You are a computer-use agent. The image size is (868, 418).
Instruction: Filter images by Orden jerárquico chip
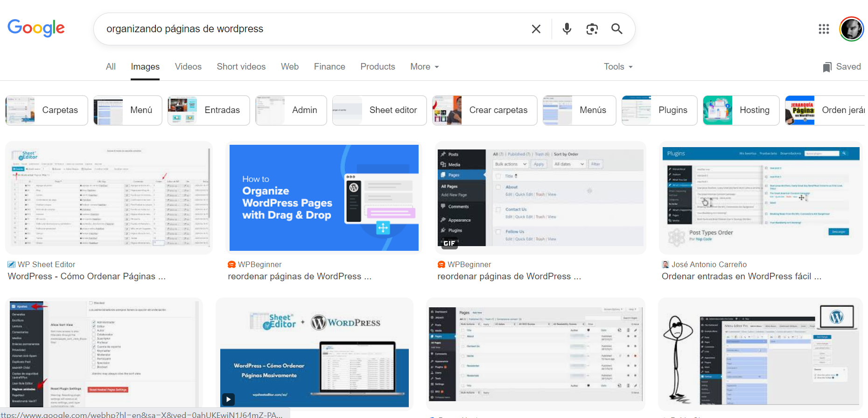tap(825, 110)
